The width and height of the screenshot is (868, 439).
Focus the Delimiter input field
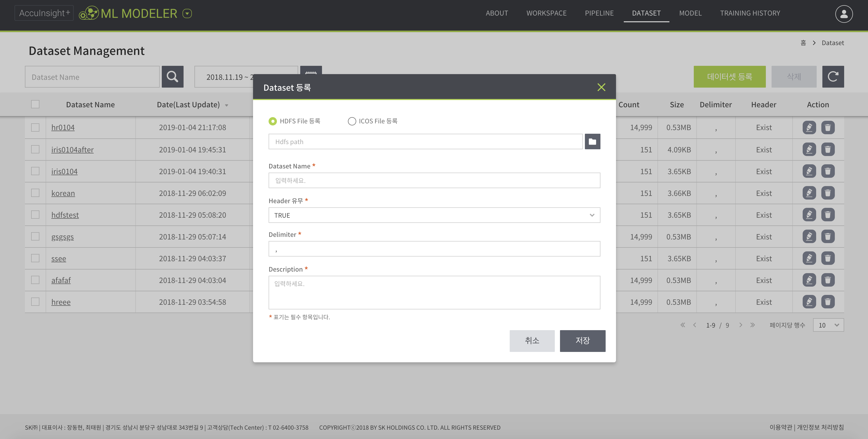pyautogui.click(x=434, y=249)
